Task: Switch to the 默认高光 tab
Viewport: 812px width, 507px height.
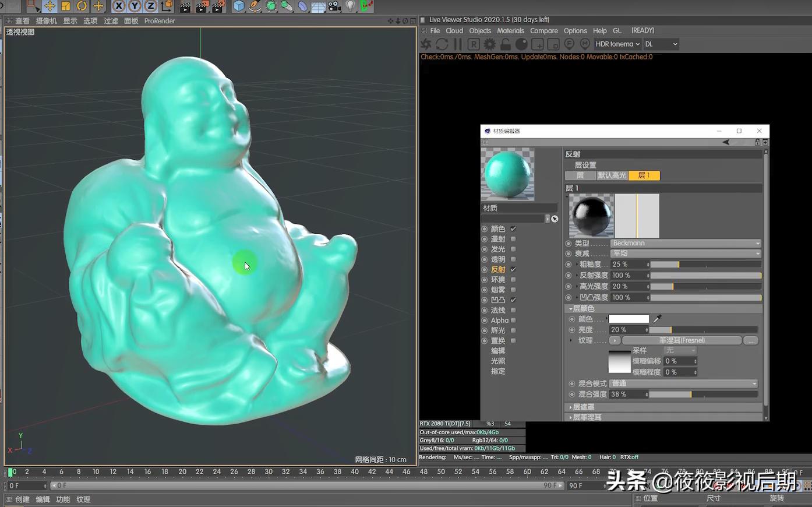Action: click(612, 175)
